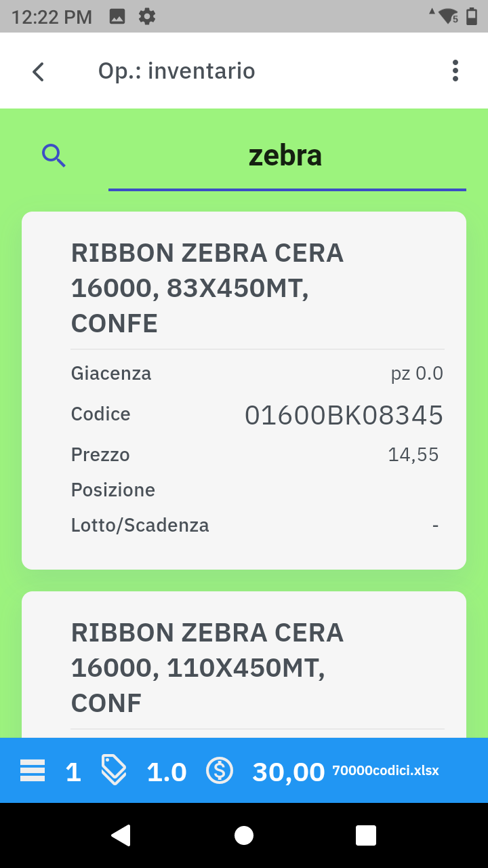488x868 pixels.
Task: Open the list icon in bottom bar
Action: (x=33, y=771)
